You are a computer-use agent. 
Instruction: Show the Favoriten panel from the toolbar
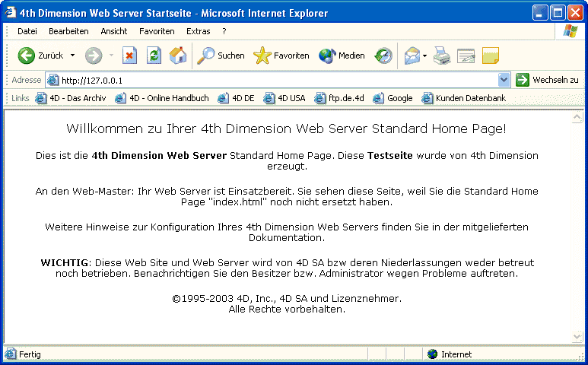[x=281, y=56]
